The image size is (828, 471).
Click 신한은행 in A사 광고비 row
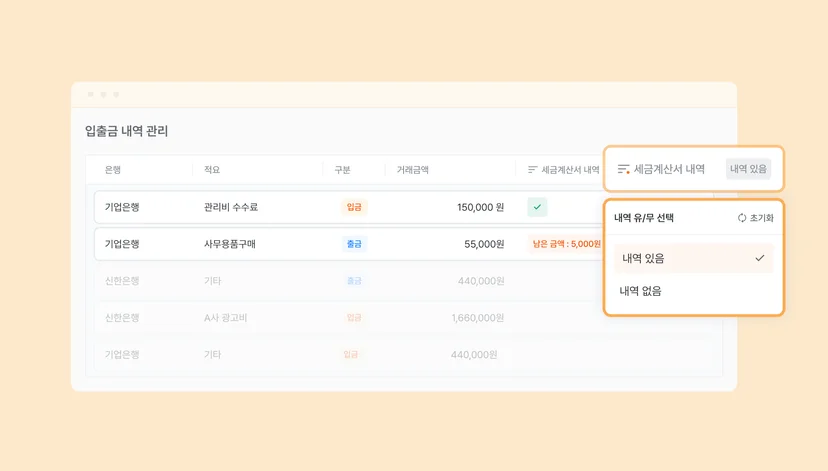[122, 318]
